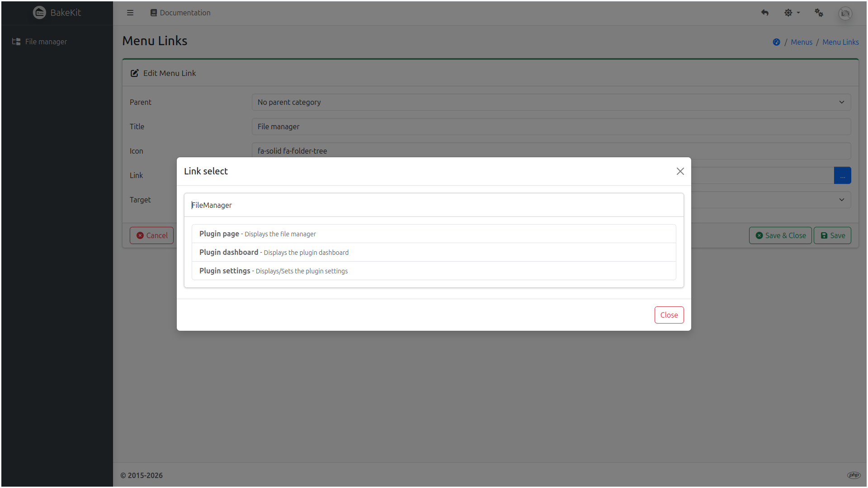
Task: Open the Target dropdown
Action: [769, 199]
